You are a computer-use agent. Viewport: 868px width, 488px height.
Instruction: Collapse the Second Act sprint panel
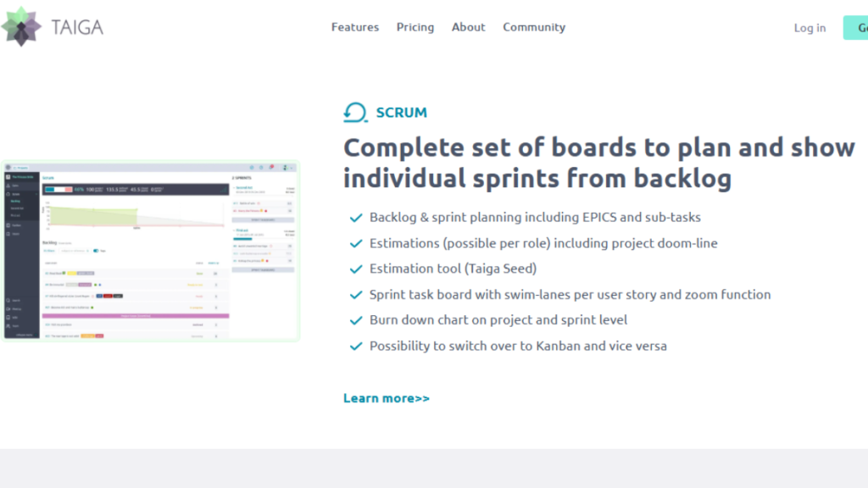(235, 187)
